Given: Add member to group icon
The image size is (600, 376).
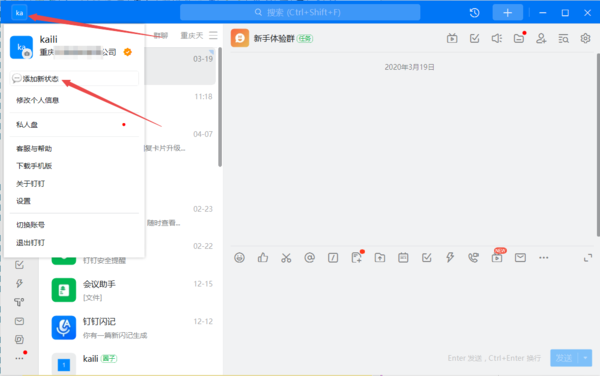Looking at the screenshot, I should 541,38.
